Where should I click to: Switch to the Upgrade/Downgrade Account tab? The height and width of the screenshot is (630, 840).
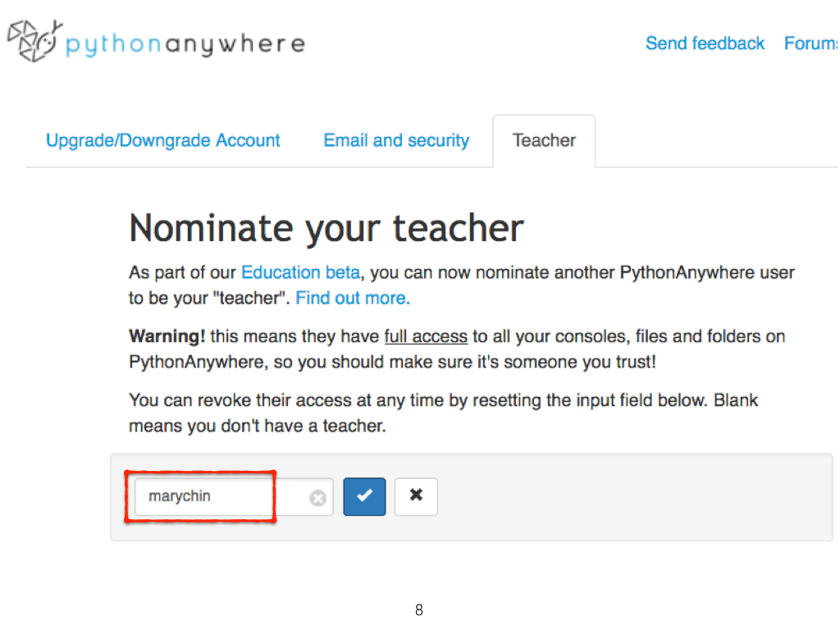[x=163, y=140]
